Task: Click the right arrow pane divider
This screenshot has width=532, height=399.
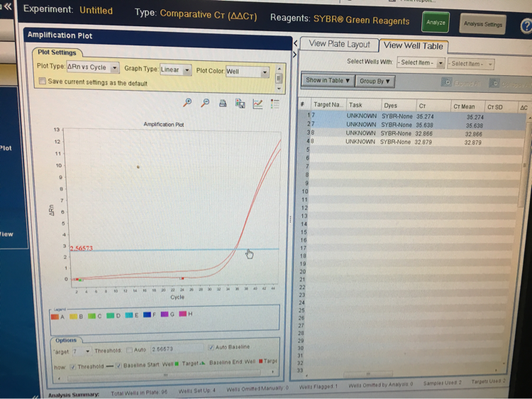Action: point(294,55)
